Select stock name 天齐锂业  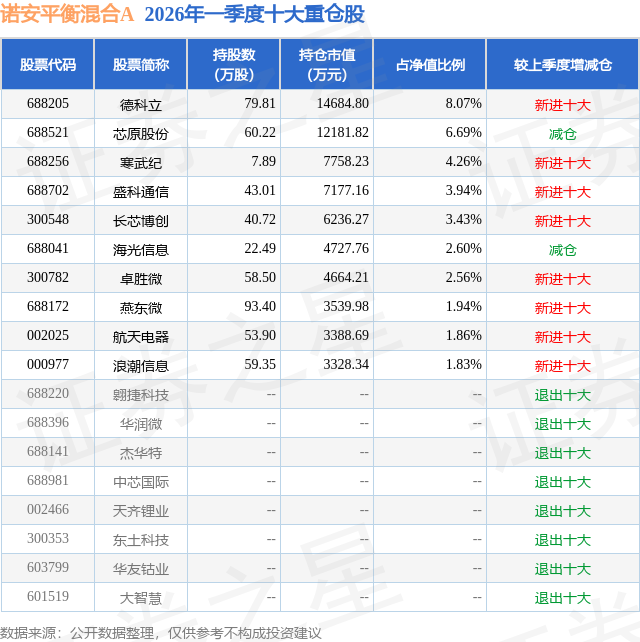click(141, 511)
